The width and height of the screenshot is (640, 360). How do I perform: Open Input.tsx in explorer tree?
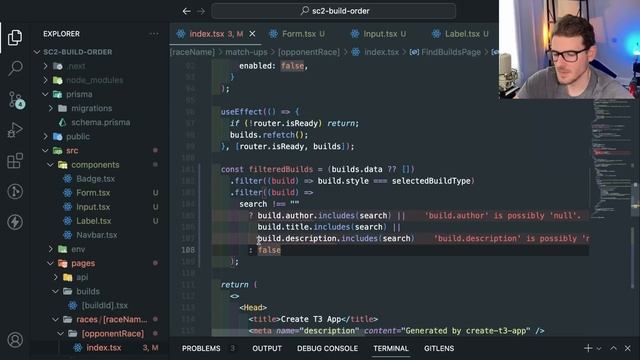(93, 207)
